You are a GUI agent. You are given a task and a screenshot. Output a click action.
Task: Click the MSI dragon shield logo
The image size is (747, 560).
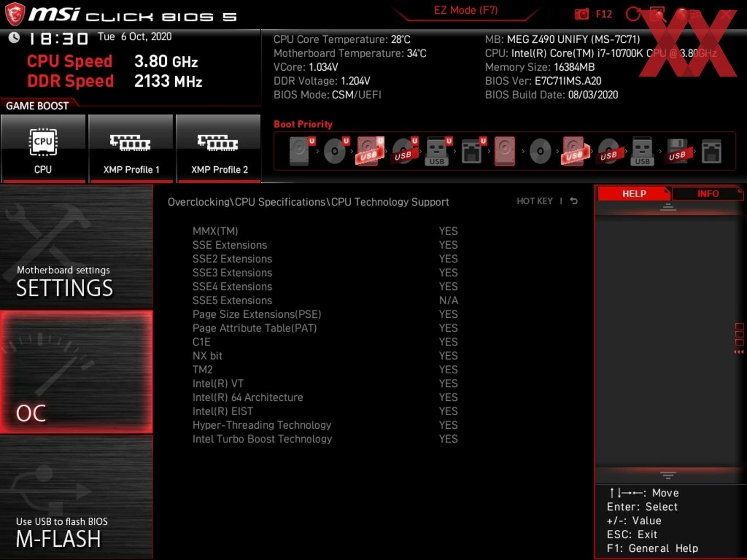tap(15, 14)
